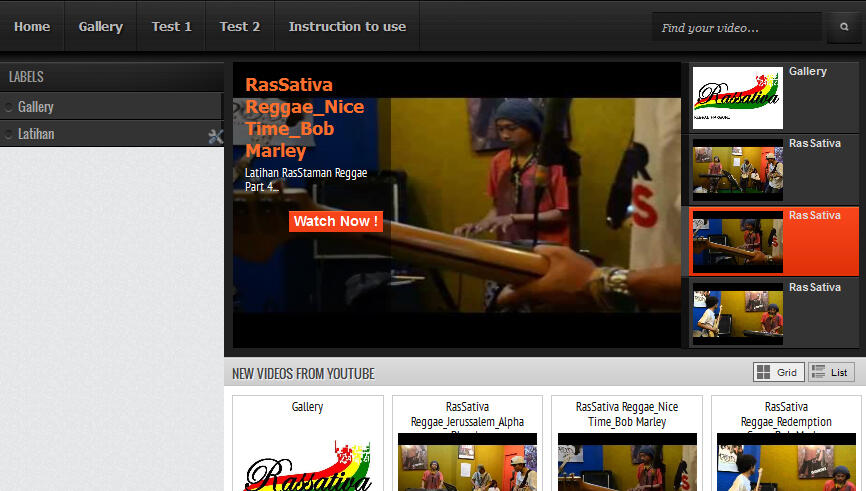Open Instruction to use page
Viewport: 866px width, 491px height.
347,27
